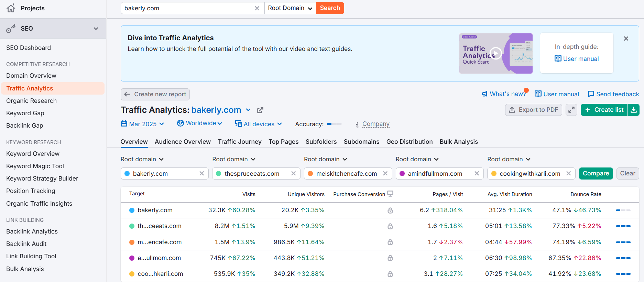
Task: Clear the bakerly.com search field
Action: point(257,8)
